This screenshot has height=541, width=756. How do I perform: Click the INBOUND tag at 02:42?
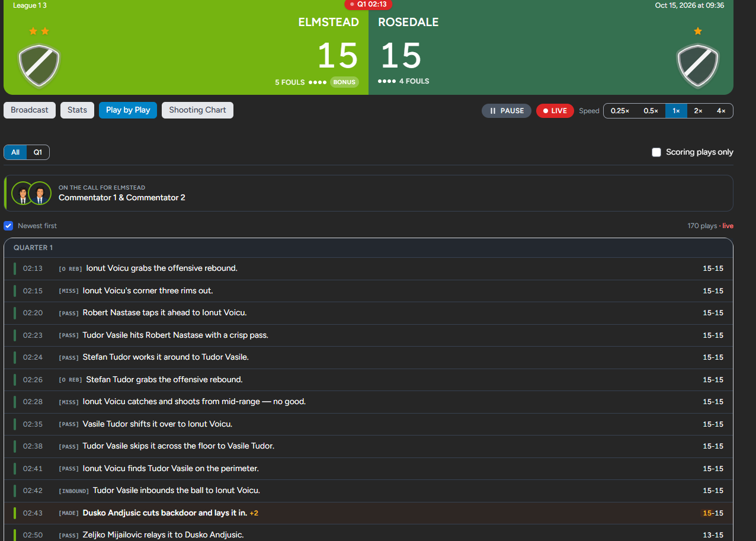coord(74,491)
